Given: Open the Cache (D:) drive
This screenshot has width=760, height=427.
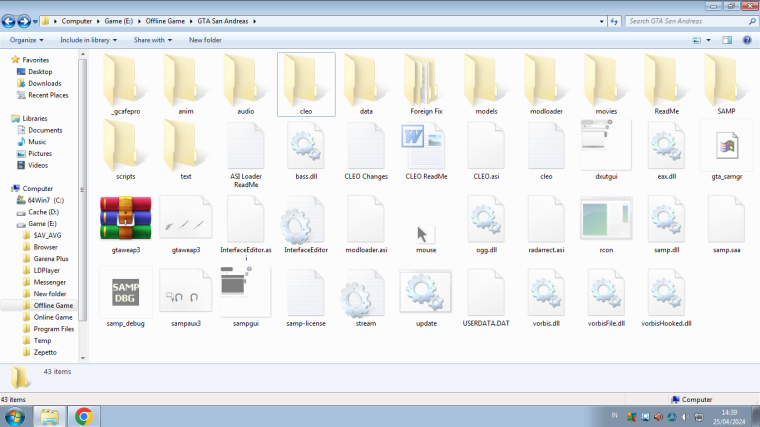Looking at the screenshot, I should tap(43, 212).
